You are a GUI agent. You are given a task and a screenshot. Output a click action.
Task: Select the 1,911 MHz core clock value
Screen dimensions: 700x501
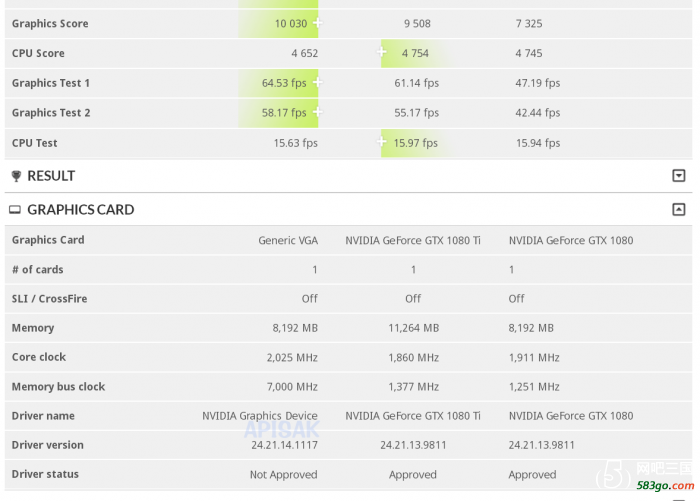pos(534,358)
